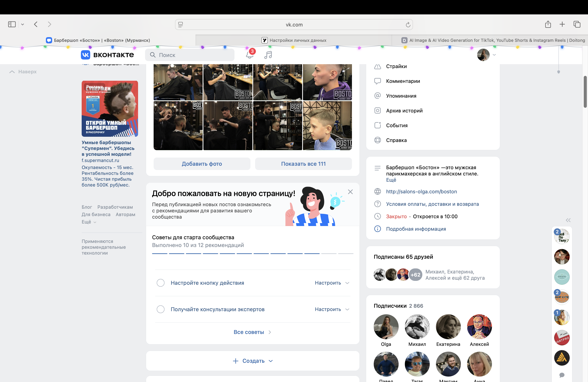Click the info icon beside Подробная информация
The width and height of the screenshot is (588, 382).
point(377,229)
